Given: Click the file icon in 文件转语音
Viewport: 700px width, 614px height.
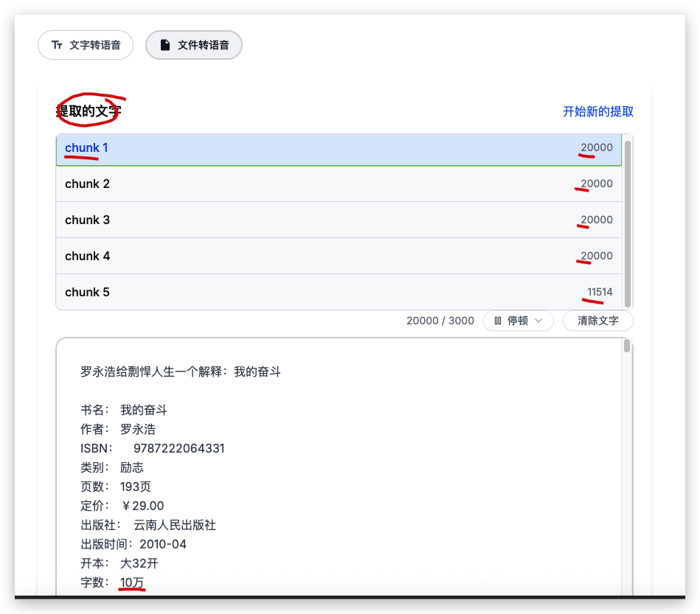Looking at the screenshot, I should click(165, 45).
